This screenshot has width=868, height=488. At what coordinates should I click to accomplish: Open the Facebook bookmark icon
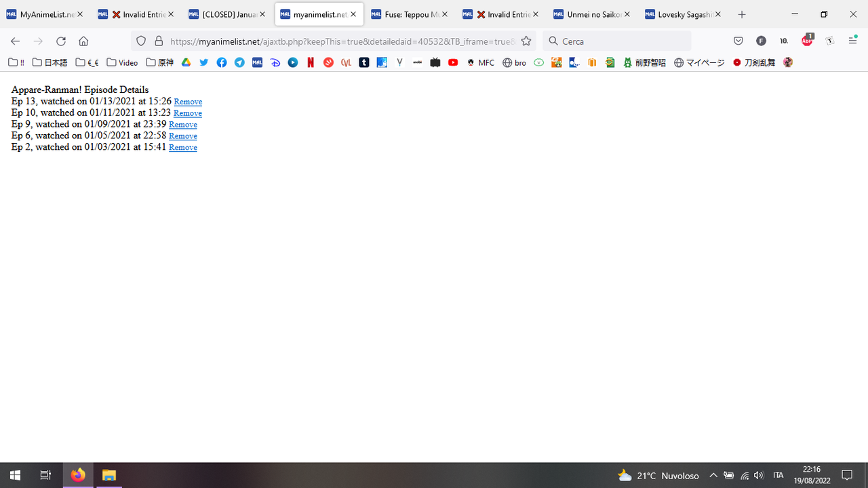point(222,62)
